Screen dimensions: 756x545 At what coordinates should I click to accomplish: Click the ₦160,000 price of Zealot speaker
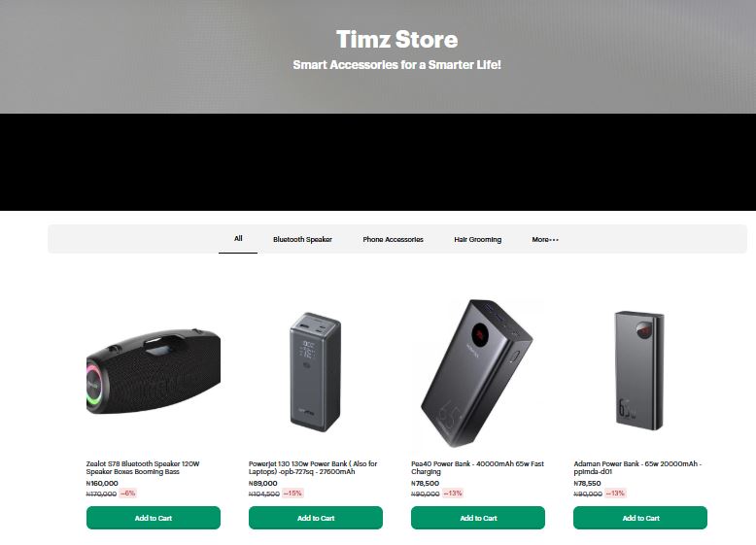coord(102,484)
